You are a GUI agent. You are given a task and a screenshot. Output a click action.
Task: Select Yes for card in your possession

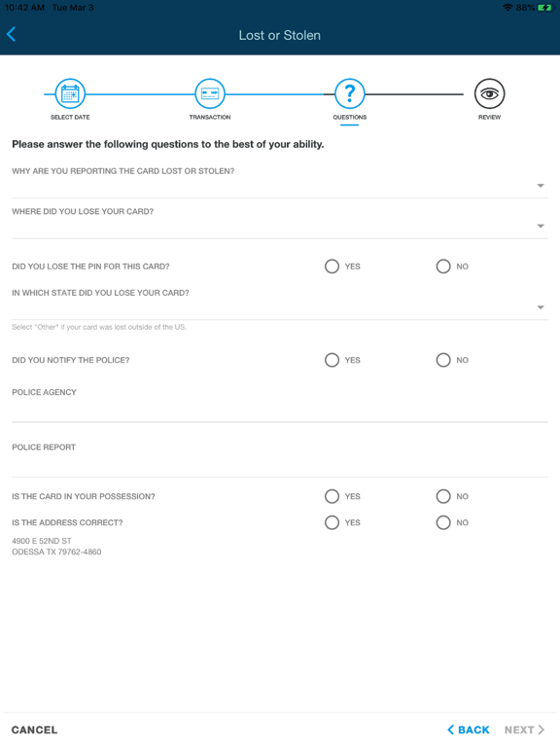point(332,496)
